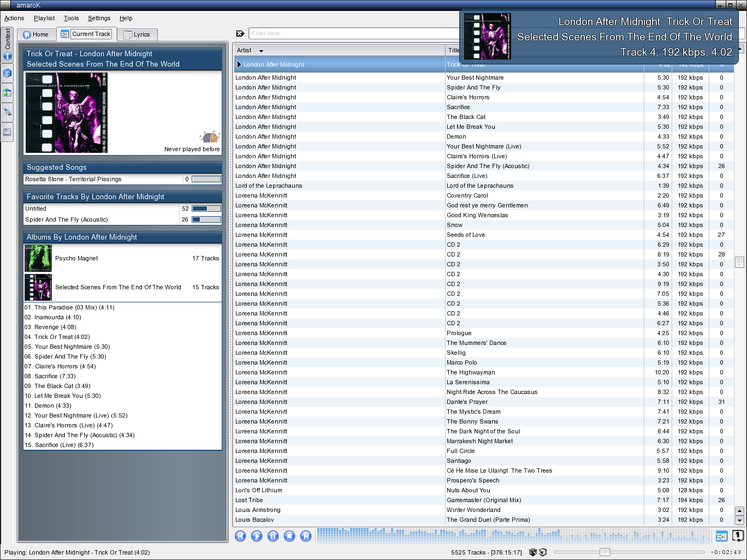Click the Show Current Track icon beside analyzer
This screenshot has height=560, width=747.
[721, 536]
